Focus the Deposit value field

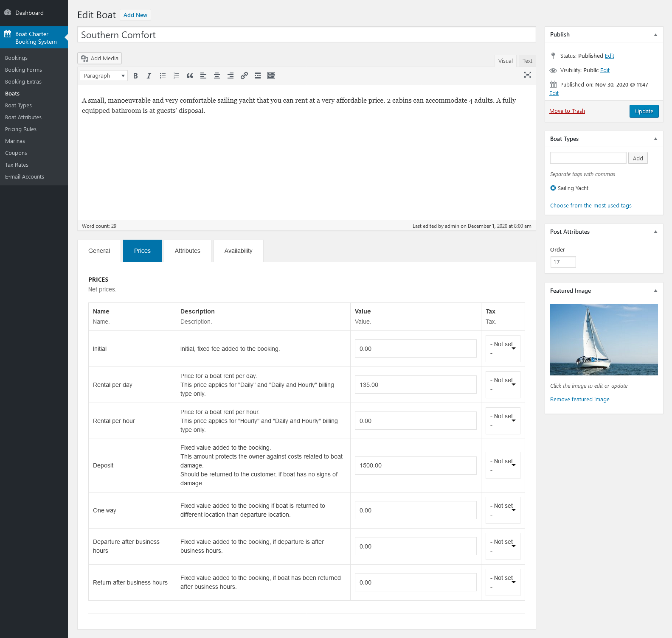click(416, 465)
